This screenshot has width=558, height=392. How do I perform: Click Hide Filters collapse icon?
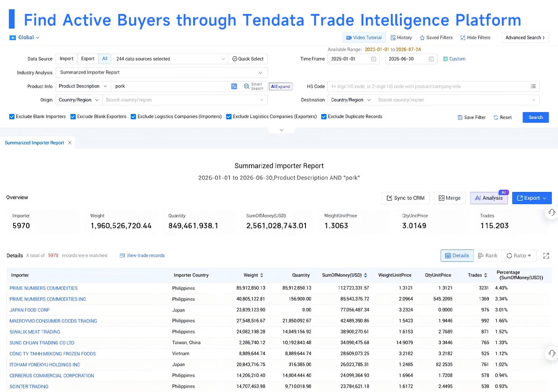[463, 38]
